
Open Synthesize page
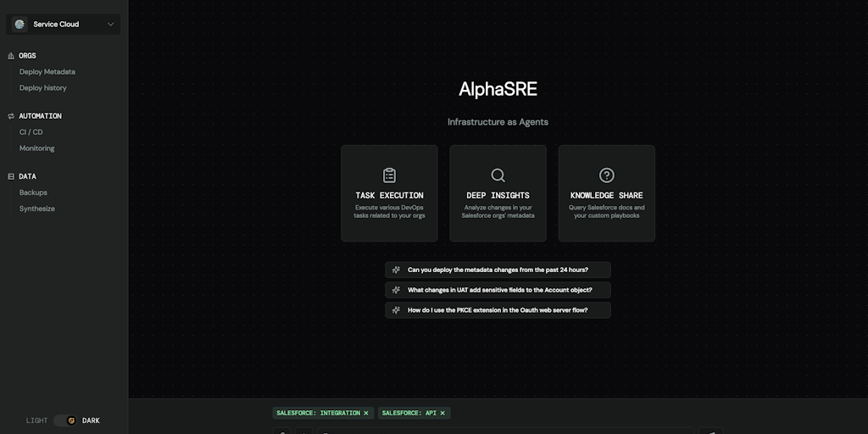coord(37,209)
